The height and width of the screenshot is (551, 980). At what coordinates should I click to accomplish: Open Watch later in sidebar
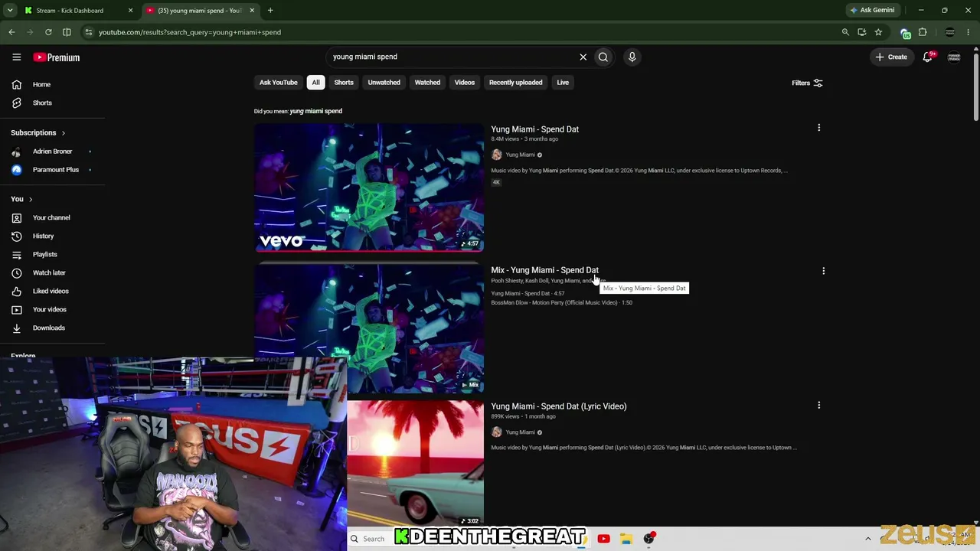(x=49, y=272)
